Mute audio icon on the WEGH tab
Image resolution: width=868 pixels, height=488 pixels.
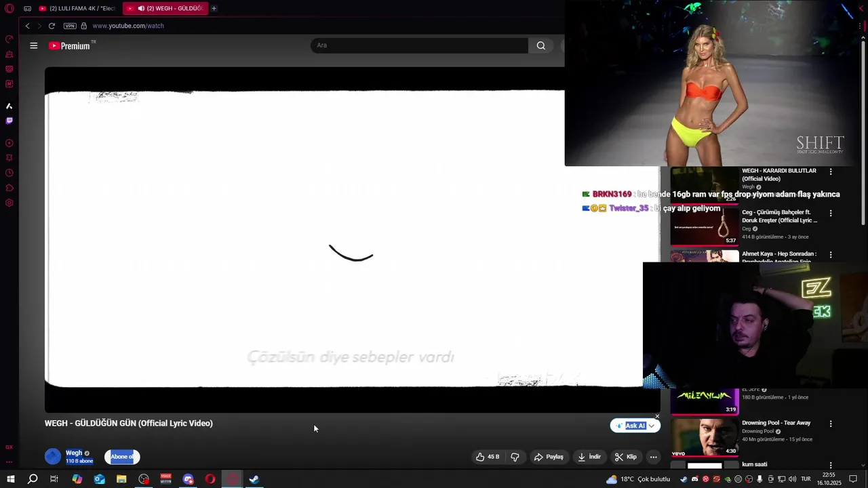point(141,8)
